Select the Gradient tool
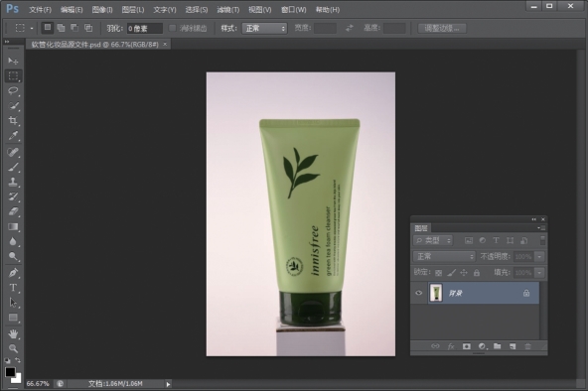 (13, 226)
